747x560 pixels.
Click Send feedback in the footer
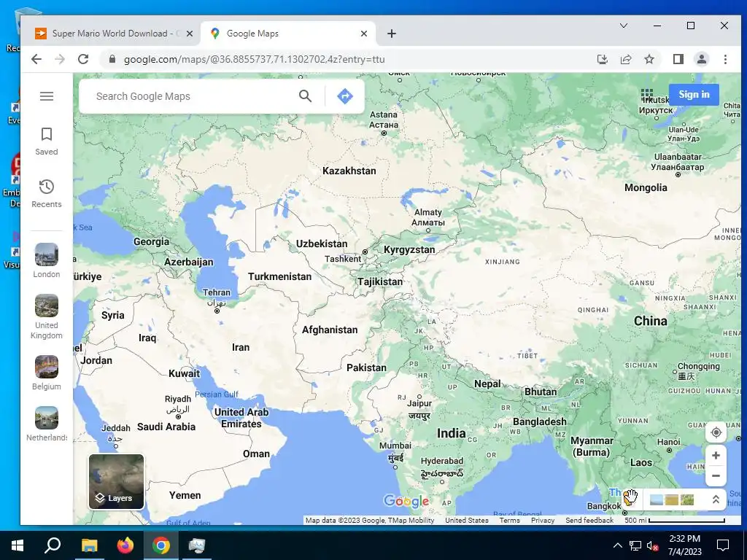point(589,520)
